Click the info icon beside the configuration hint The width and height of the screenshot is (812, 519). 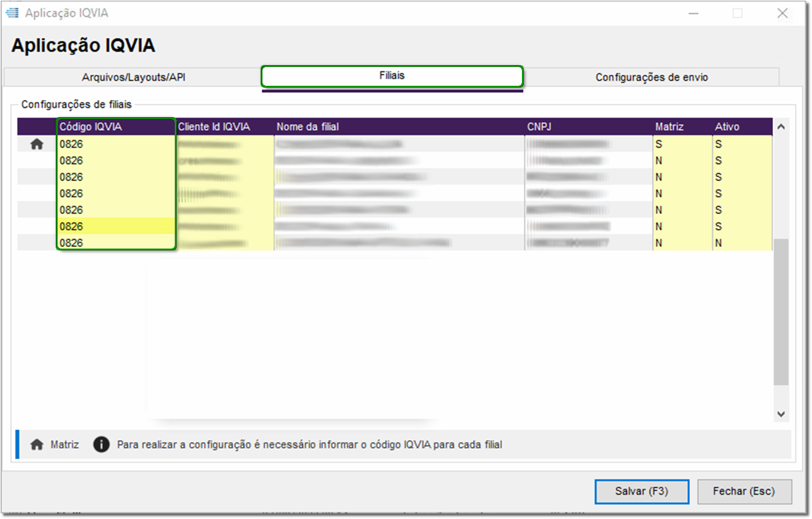coord(101,445)
